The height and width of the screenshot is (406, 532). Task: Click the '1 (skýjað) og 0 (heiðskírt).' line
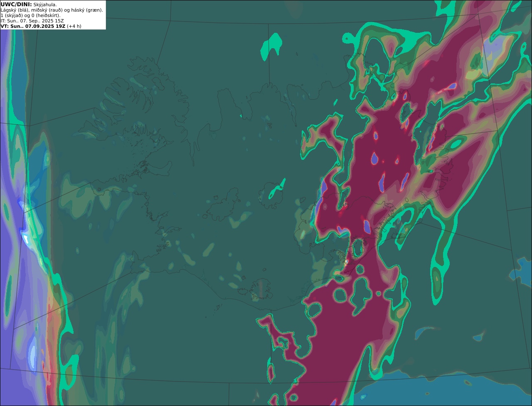(x=30, y=15)
